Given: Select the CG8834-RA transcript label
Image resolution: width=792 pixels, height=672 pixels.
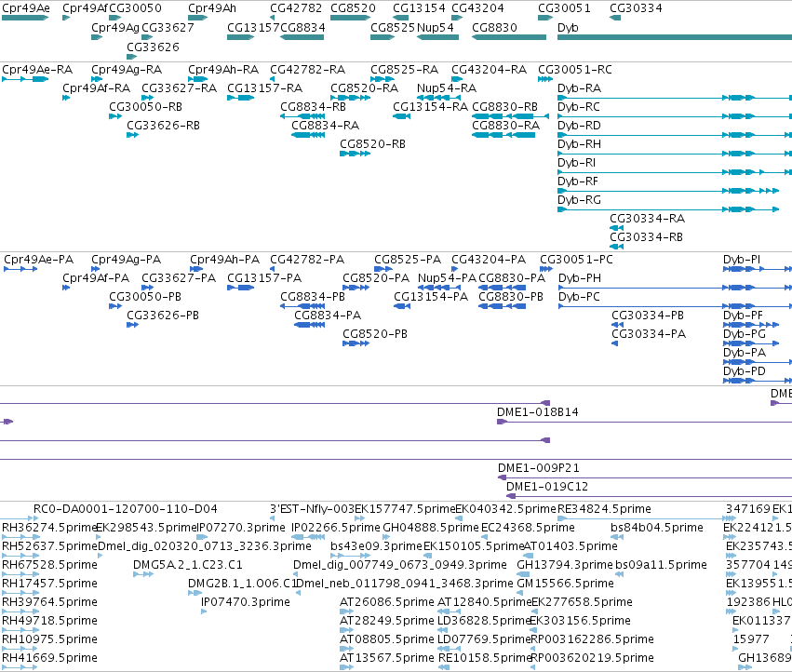Looking at the screenshot, I should (x=326, y=126).
